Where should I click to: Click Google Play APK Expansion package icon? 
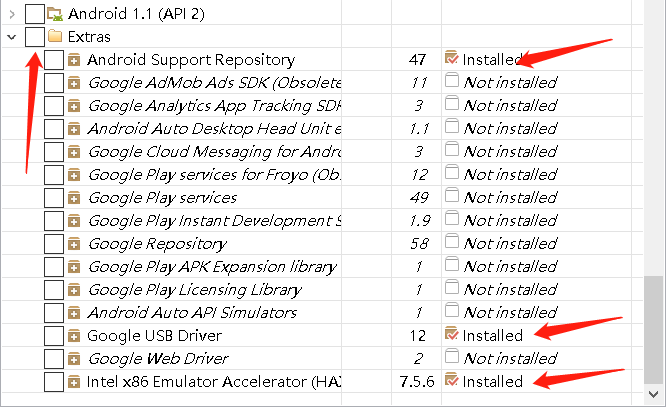74,267
